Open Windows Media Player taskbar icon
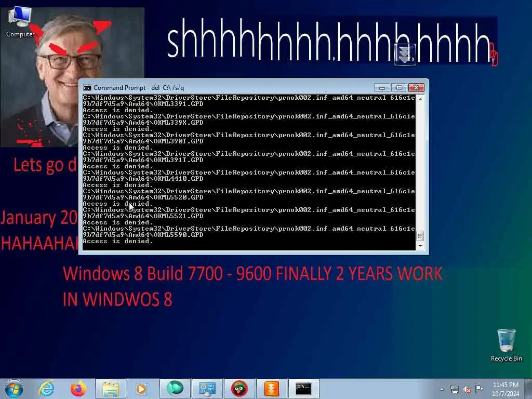The image size is (532, 399). (x=142, y=389)
